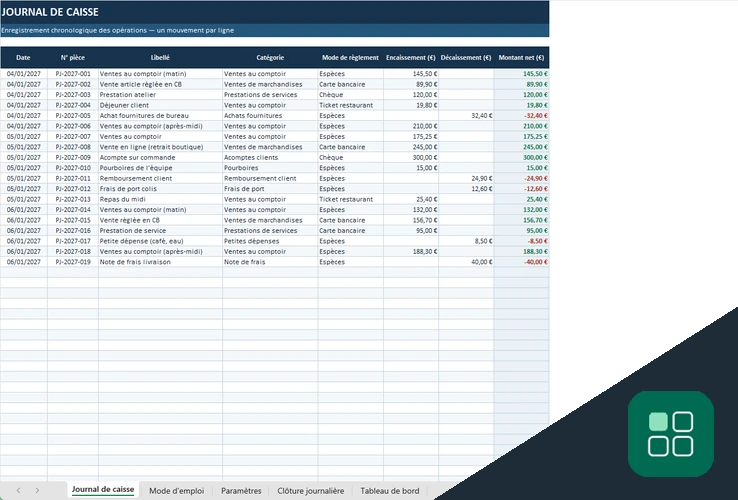Viewport: 738px width, 500px height.
Task: Switch to the Mode d'emploi sheet tab
Action: tap(176, 491)
